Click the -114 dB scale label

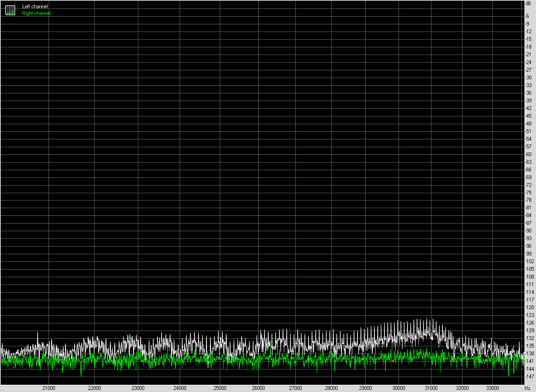(x=529, y=292)
